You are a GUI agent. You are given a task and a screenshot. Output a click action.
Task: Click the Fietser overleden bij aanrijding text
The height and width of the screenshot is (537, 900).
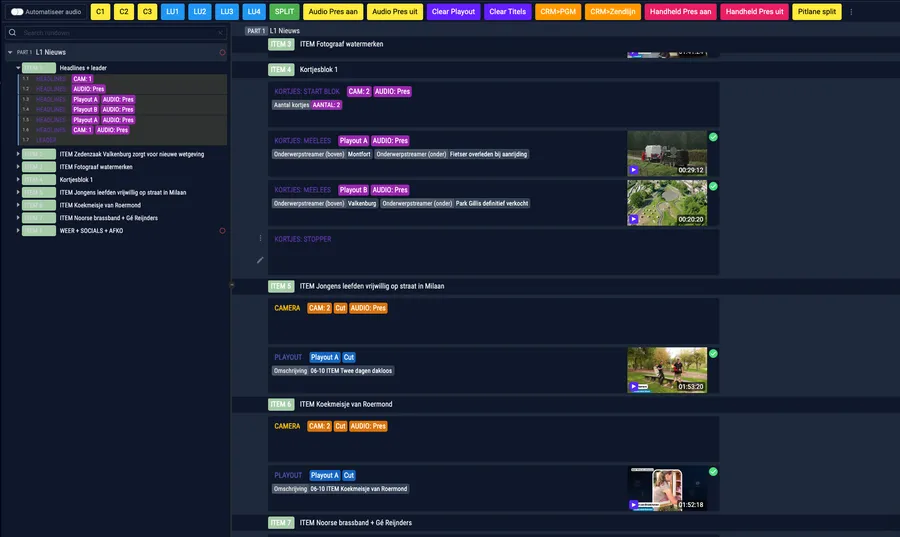488,154
